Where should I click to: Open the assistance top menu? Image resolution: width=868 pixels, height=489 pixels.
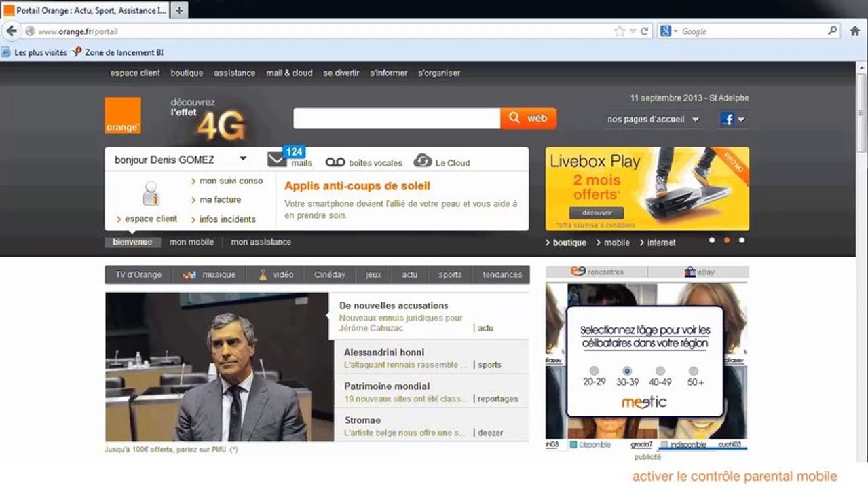tap(235, 73)
